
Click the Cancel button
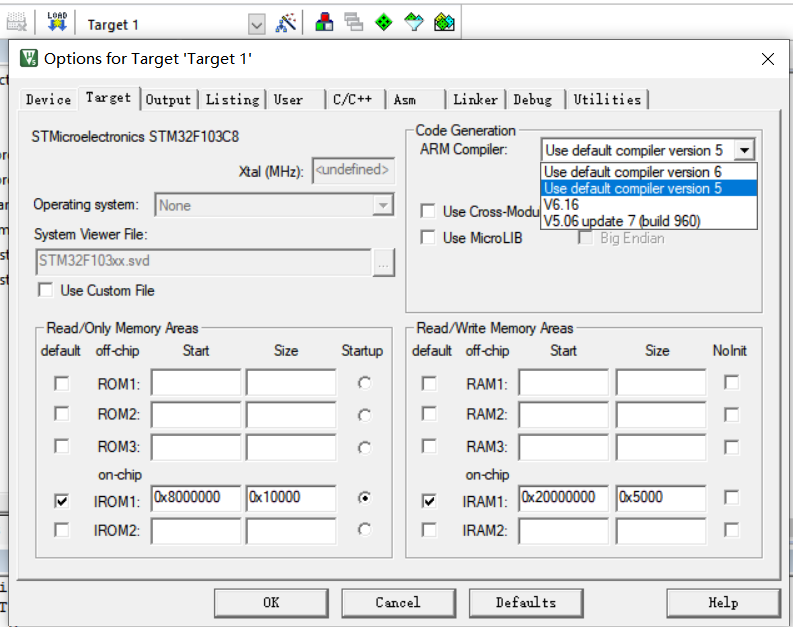click(398, 603)
